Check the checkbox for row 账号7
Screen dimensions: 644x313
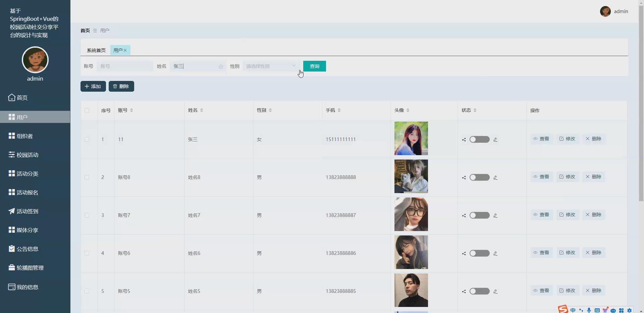pos(87,215)
